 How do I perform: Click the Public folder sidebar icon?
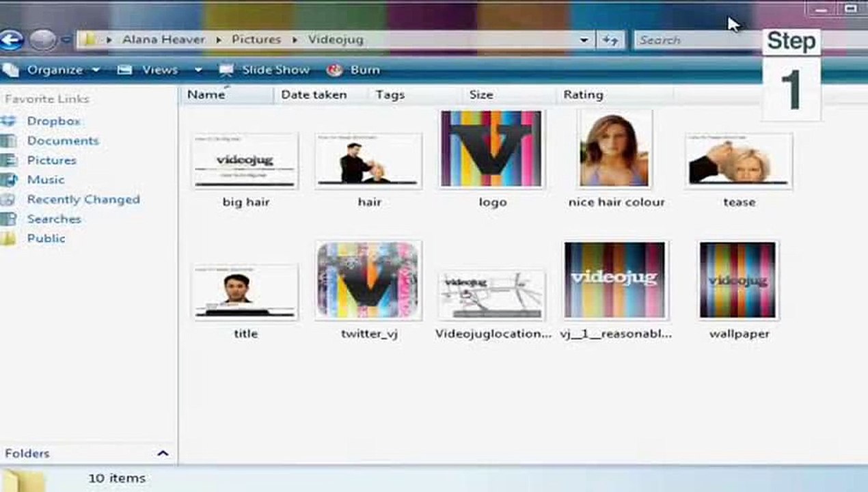[x=8, y=238]
